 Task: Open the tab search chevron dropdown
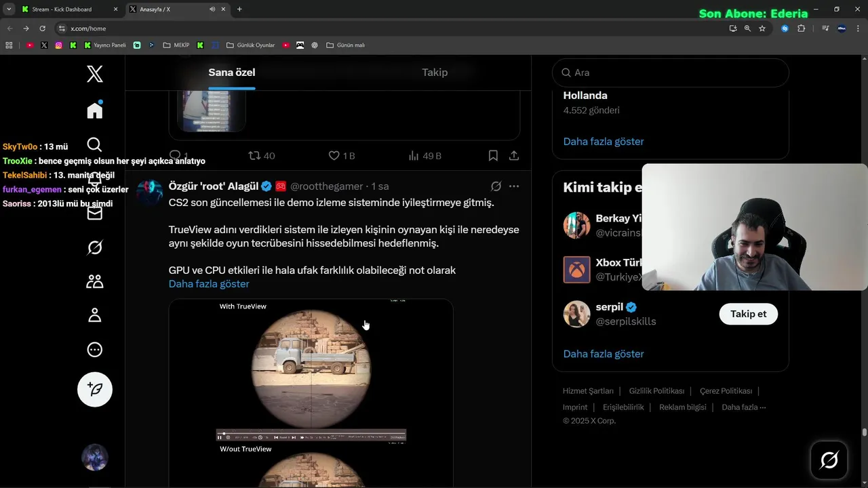(x=9, y=9)
